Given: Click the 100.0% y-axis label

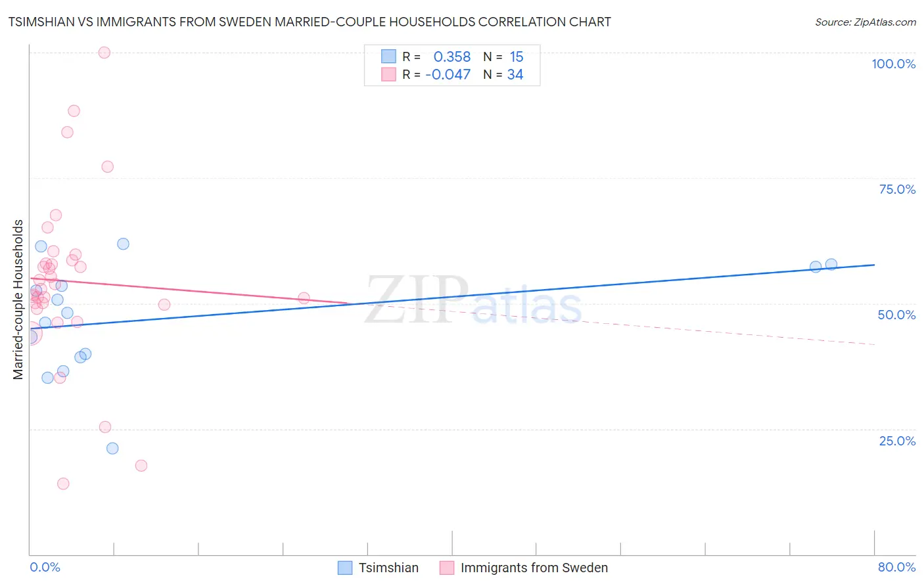Looking at the screenshot, I should click(x=894, y=64).
